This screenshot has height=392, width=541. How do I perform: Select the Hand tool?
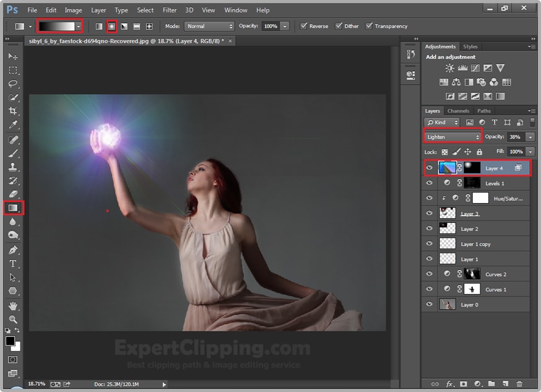[12, 306]
